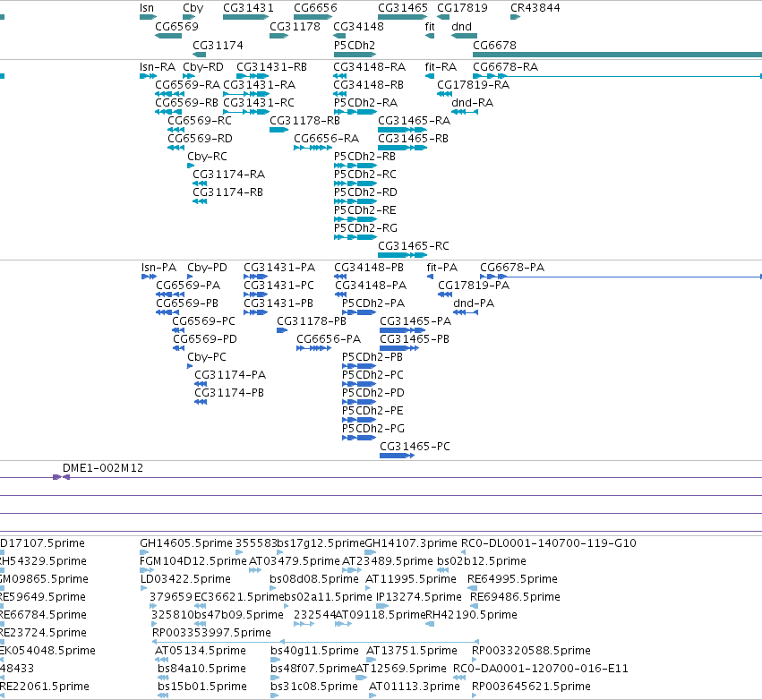The height and width of the screenshot is (700, 762).
Task: Click EST GH14605.5prime
Action: 186,542
